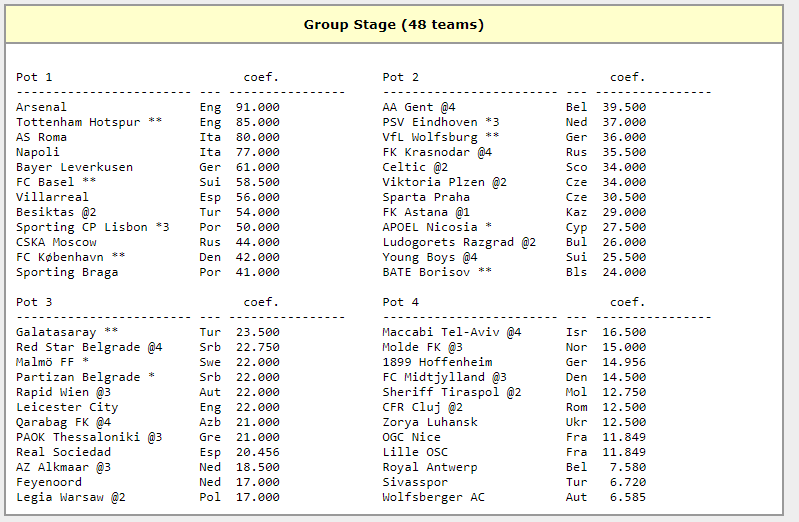799x522 pixels.
Task: Select Real Sociedad coefficient 20.456
Action: 258,452
